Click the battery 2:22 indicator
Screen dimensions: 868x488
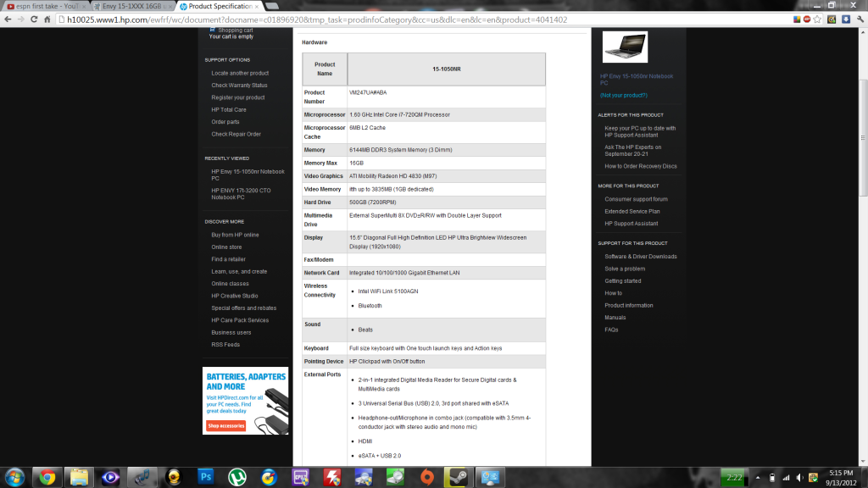735,478
